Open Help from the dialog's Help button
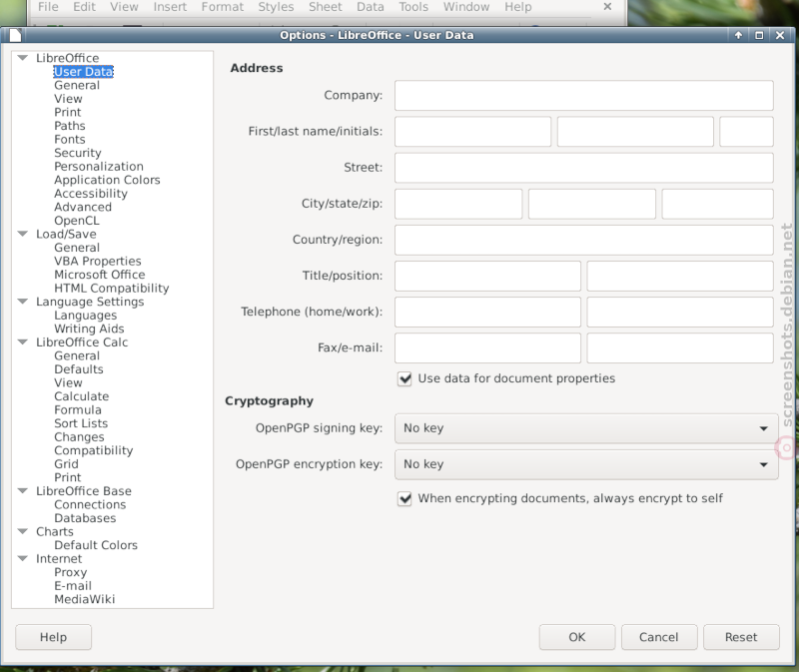The height and width of the screenshot is (672, 799). point(54,637)
